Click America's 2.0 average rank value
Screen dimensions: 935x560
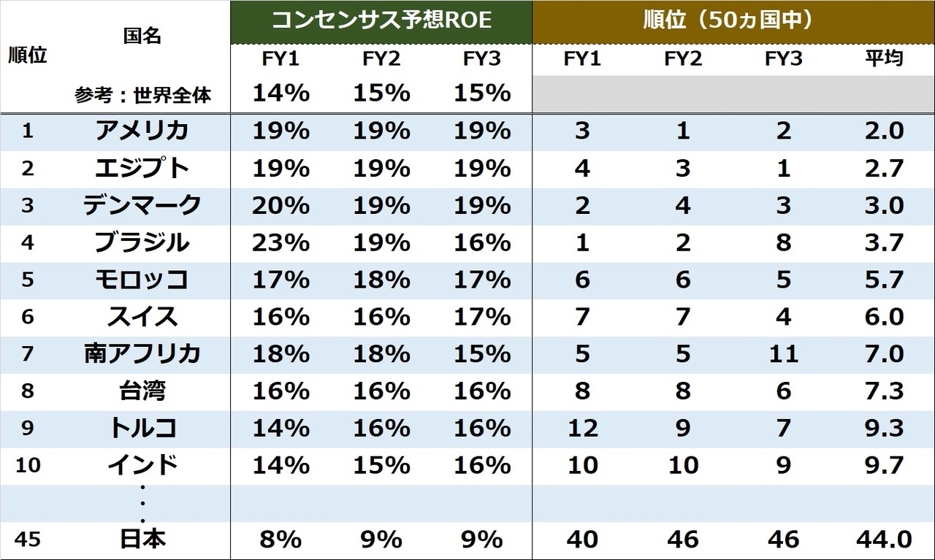click(x=883, y=131)
